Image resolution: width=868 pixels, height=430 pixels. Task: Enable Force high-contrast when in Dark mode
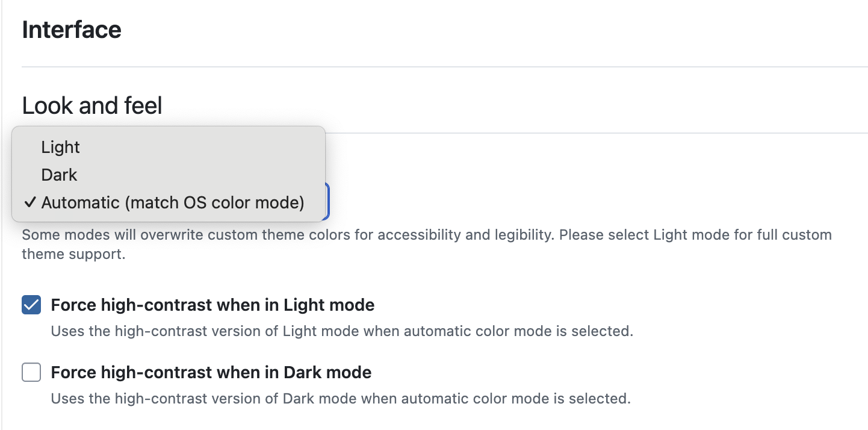point(31,372)
